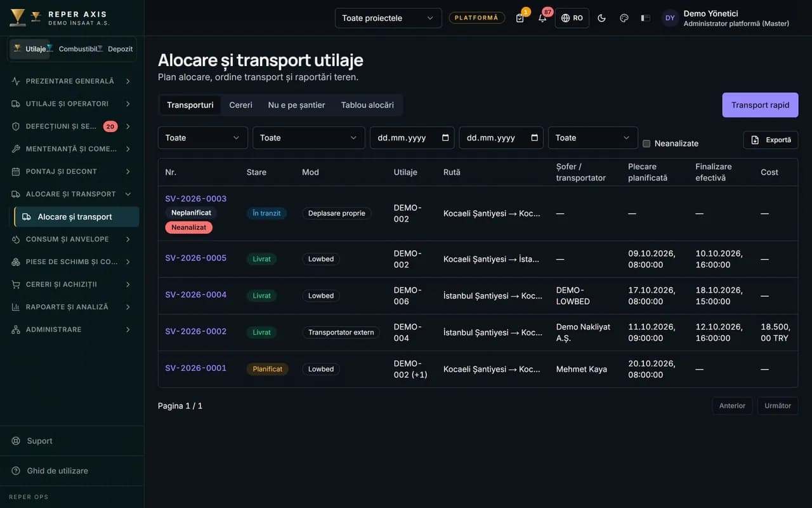Open the first Toate filter dropdown
This screenshot has width=812, height=508.
click(x=202, y=138)
